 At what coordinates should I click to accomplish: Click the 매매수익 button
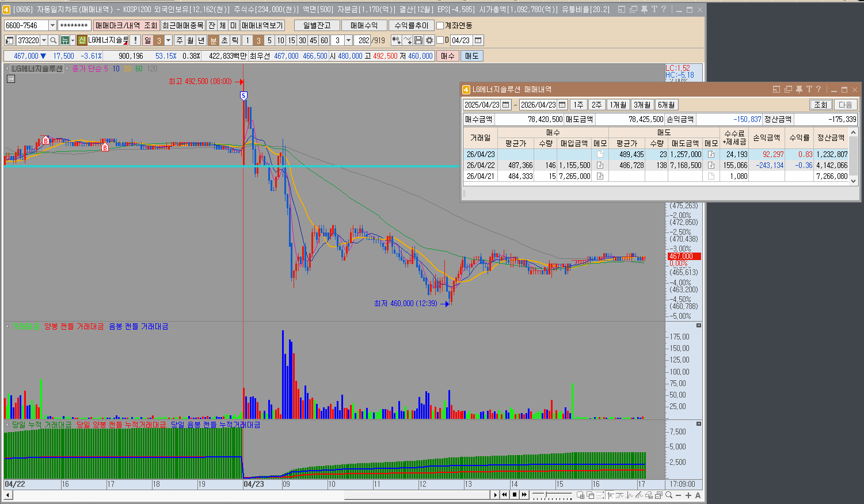[364, 25]
